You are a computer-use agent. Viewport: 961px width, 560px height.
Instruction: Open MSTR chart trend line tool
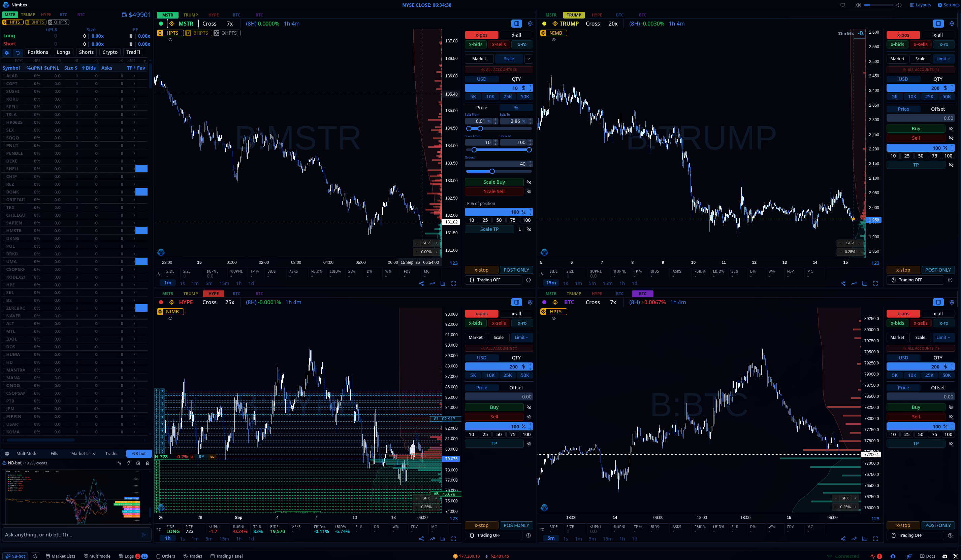click(x=432, y=283)
